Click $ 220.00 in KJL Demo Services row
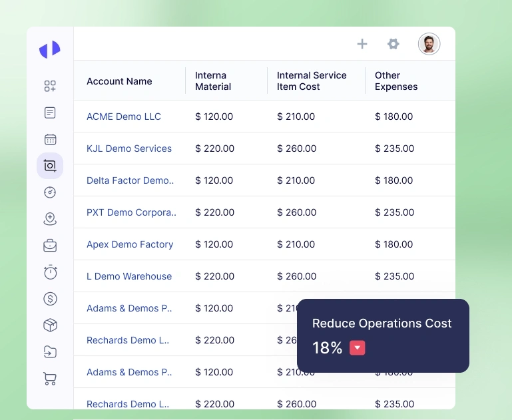Viewport: 512px width, 420px height. point(214,148)
